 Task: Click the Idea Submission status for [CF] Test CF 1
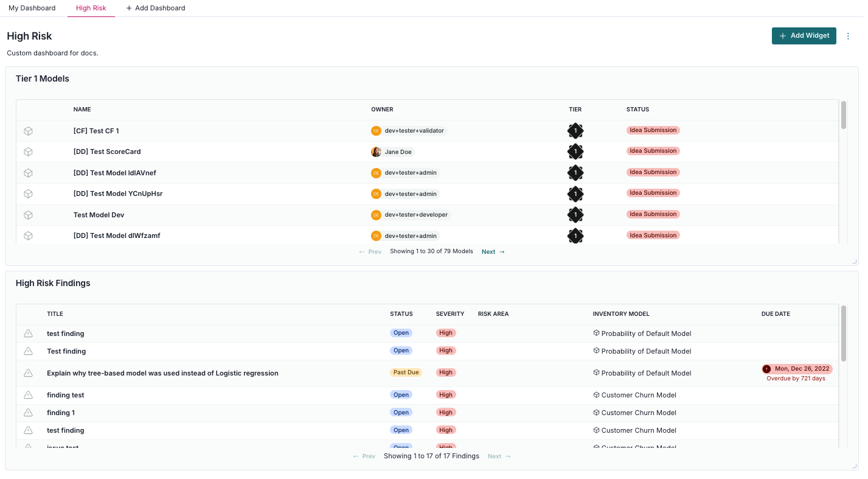coord(653,130)
